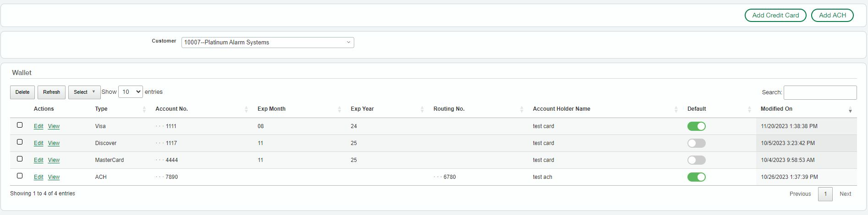The height and width of the screenshot is (215, 868).
Task: Sort by Account Holder Name arrows
Action: coord(676,109)
